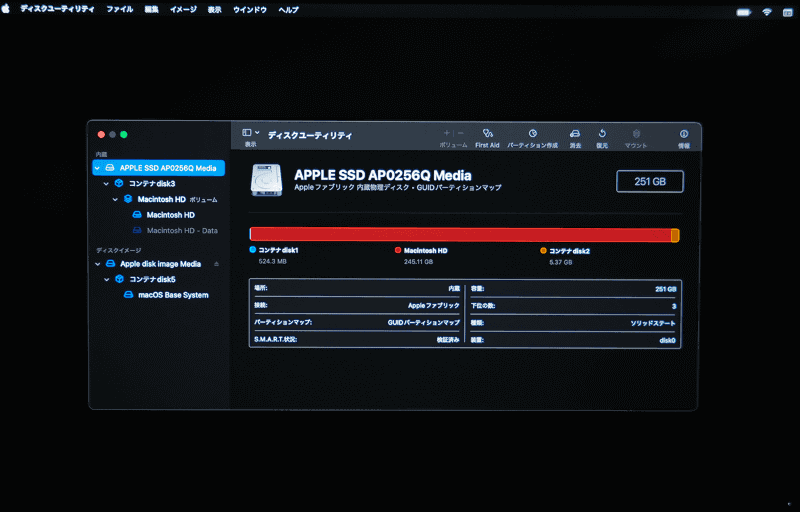This screenshot has width=800, height=512.
Task: Click the ソリッドステート type value
Action: pyautogui.click(x=653, y=323)
